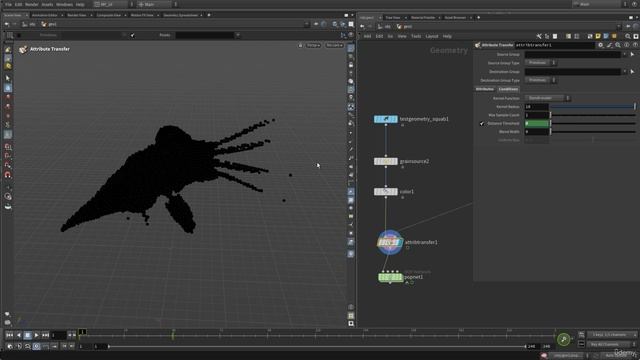Open the Source Group Type dropdown
This screenshot has height=360, width=640.
point(540,63)
